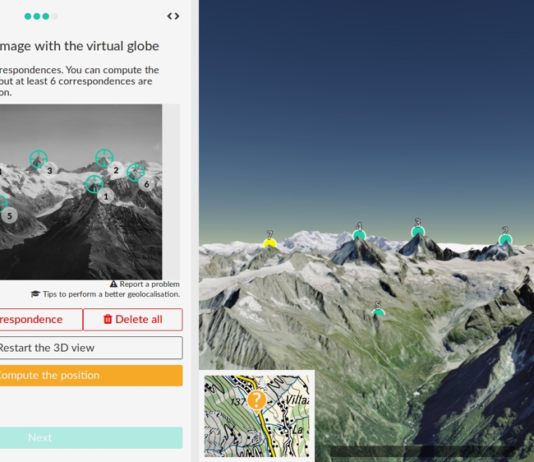The height and width of the screenshot is (462, 534).
Task: Select crosshair marker 3 on the photo
Action: pyautogui.click(x=38, y=159)
